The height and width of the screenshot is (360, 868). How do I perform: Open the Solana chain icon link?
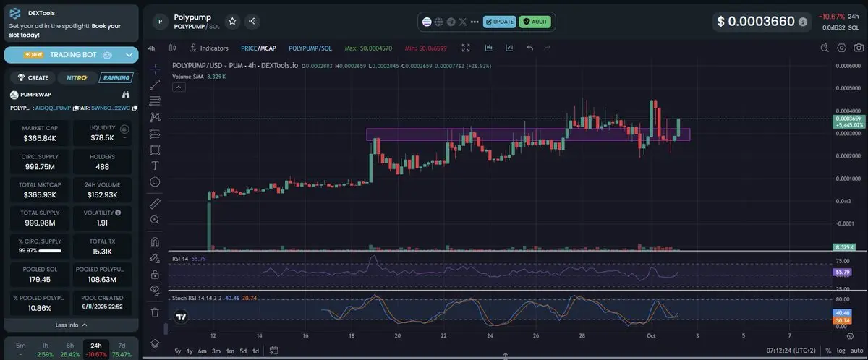427,22
